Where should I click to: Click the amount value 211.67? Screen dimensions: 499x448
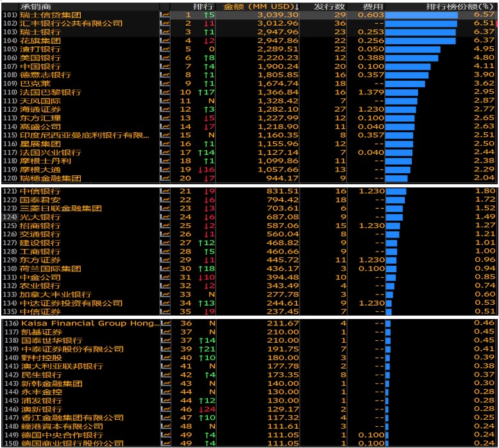pyautogui.click(x=283, y=323)
